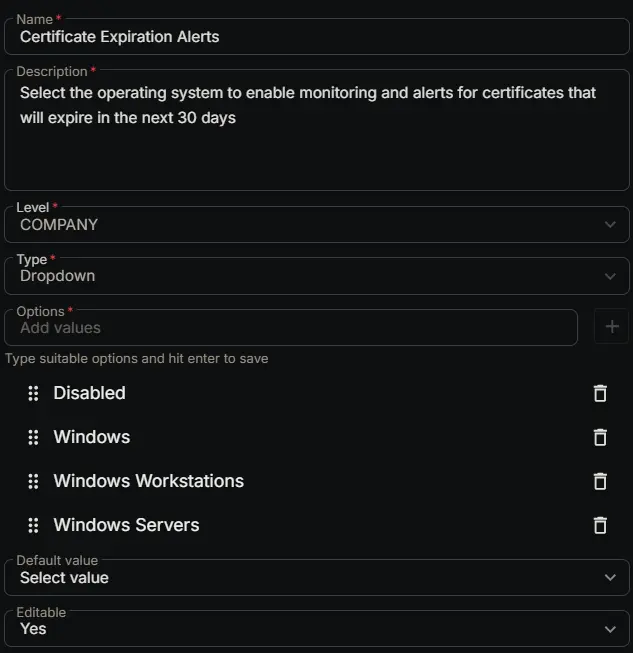633x653 pixels.
Task: Click into the Name text field
Action: pos(316,37)
